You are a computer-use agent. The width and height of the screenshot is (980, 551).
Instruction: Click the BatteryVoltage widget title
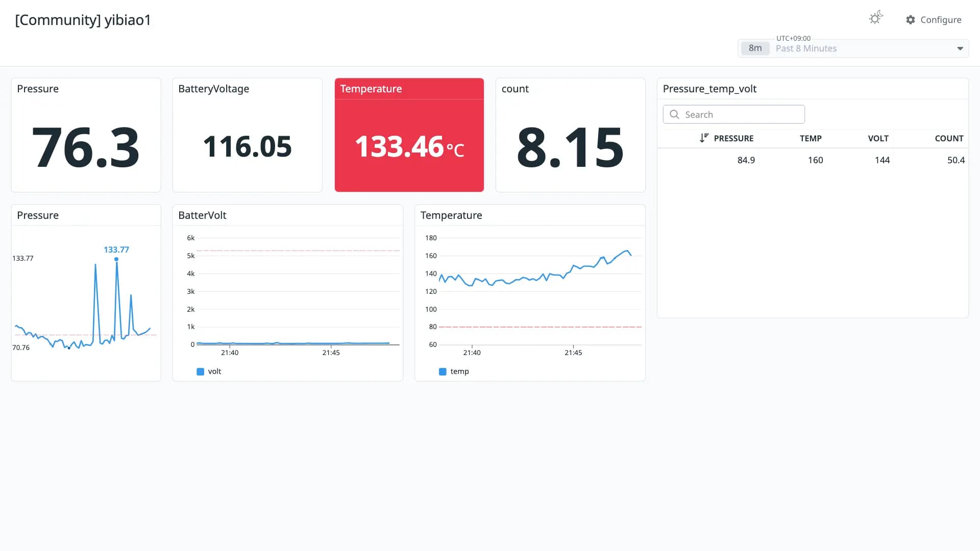(214, 89)
